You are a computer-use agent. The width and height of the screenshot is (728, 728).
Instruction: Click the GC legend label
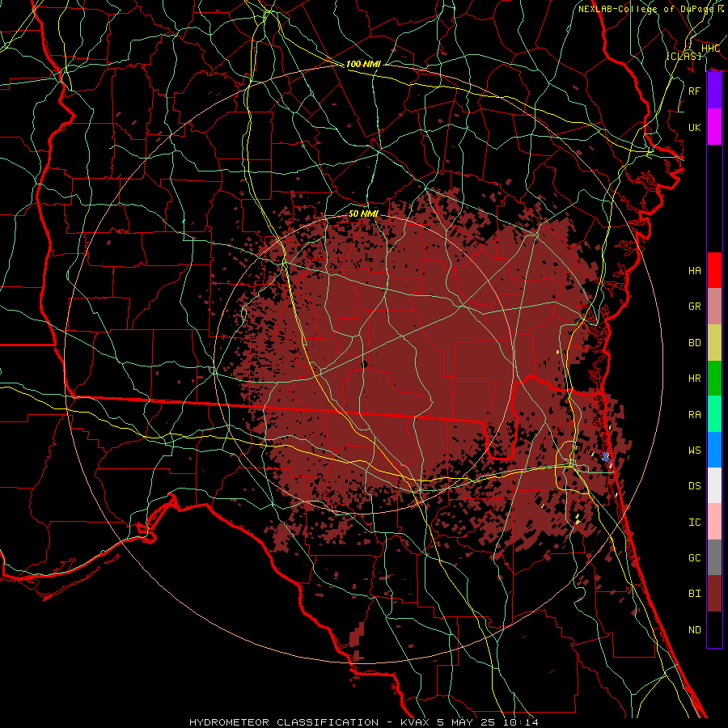pyautogui.click(x=695, y=557)
